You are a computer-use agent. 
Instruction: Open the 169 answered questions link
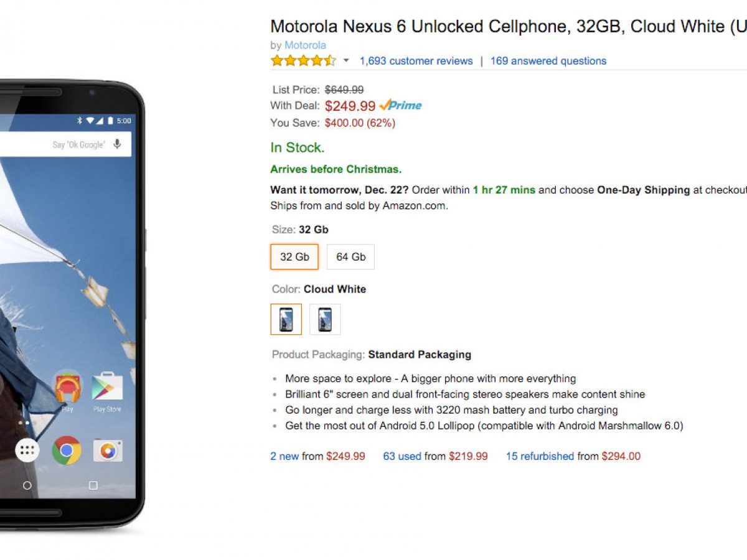point(548,61)
